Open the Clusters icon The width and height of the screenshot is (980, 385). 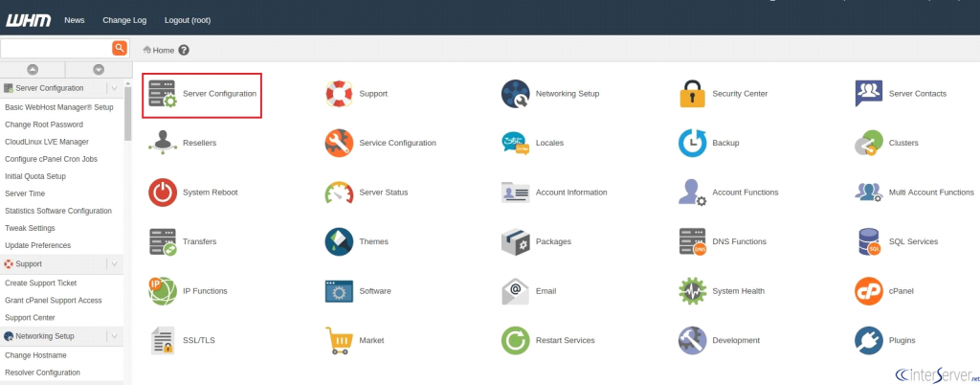point(869,143)
